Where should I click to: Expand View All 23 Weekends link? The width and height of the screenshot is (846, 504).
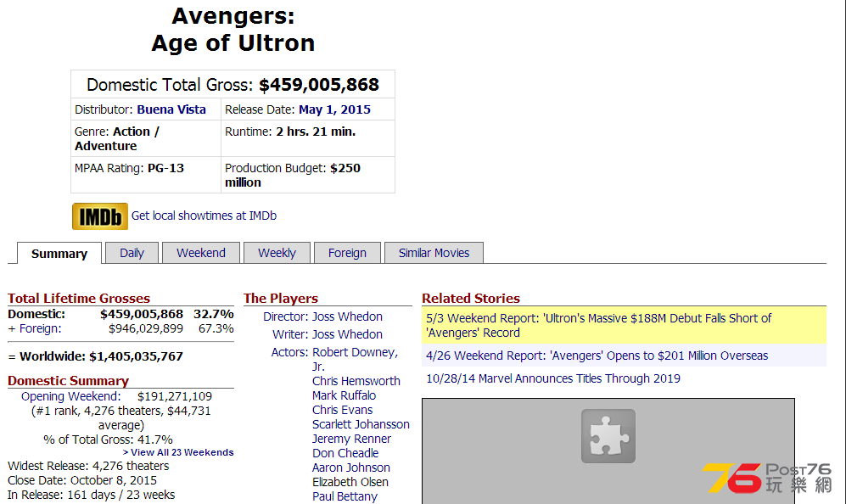pos(178,452)
